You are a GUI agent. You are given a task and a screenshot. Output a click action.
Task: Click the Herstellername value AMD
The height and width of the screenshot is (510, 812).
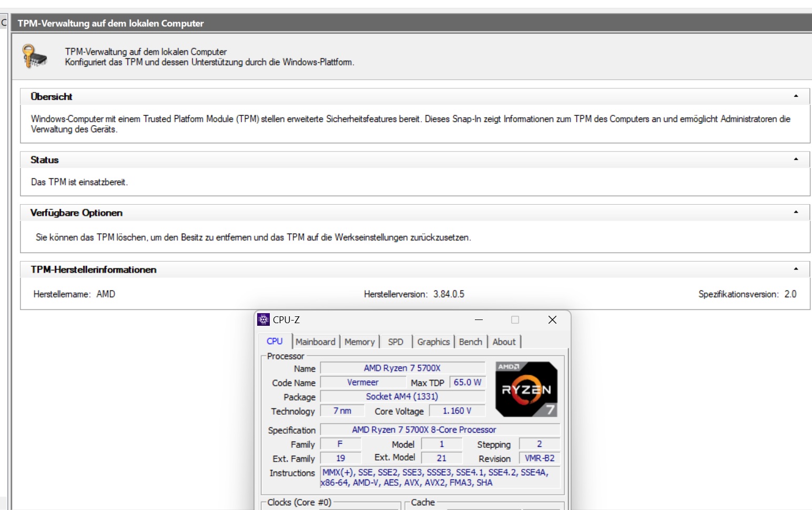click(x=106, y=294)
